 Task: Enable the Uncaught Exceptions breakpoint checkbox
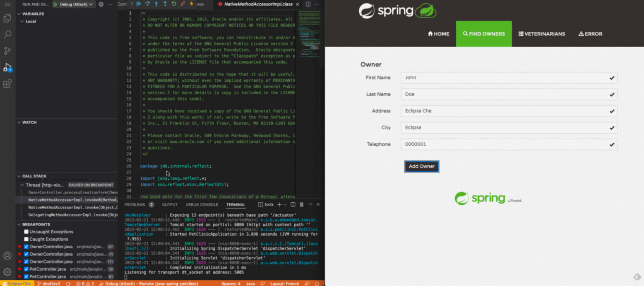[26, 232]
